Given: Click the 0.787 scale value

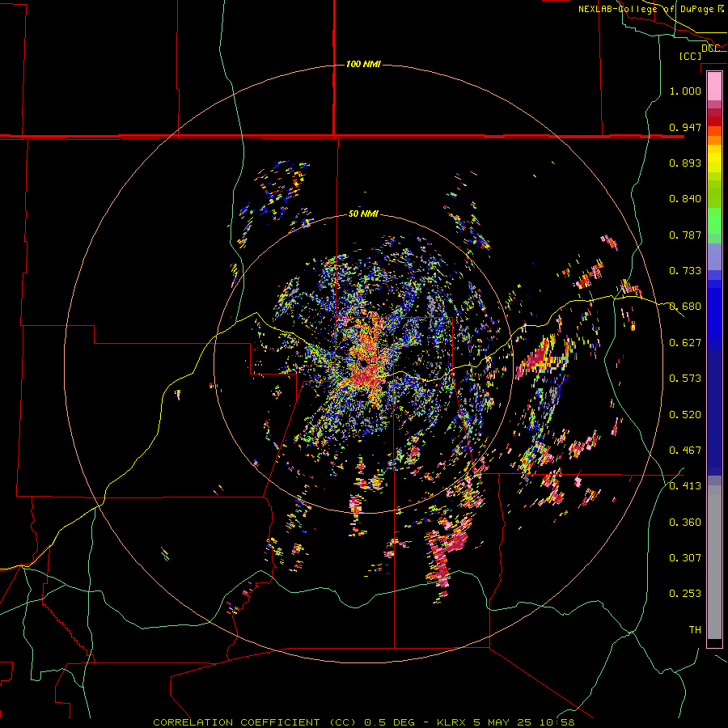Looking at the screenshot, I should (685, 235).
